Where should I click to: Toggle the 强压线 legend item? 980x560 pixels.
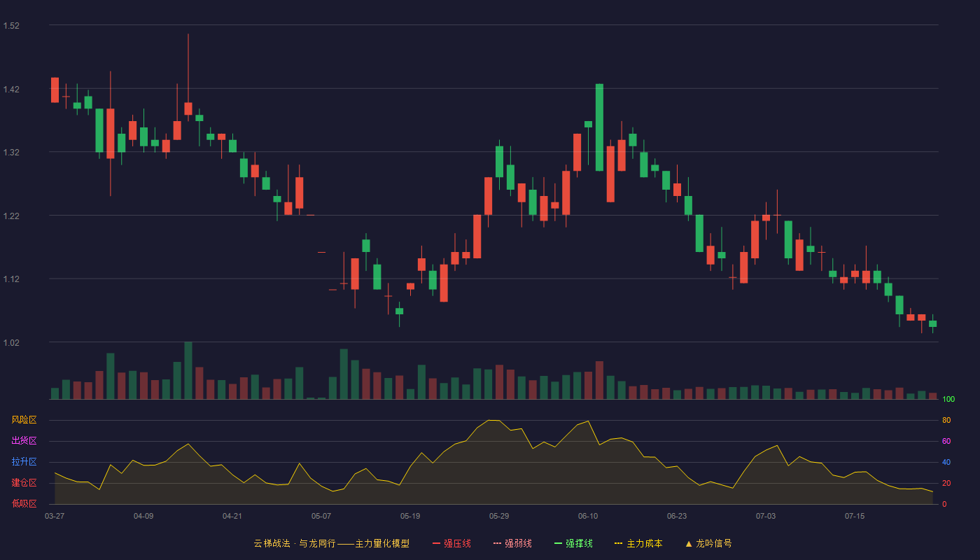(451, 543)
